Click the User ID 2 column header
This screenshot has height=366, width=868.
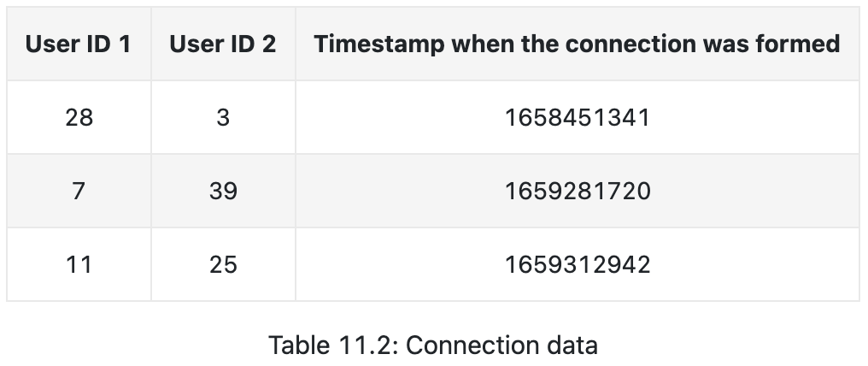tap(223, 44)
